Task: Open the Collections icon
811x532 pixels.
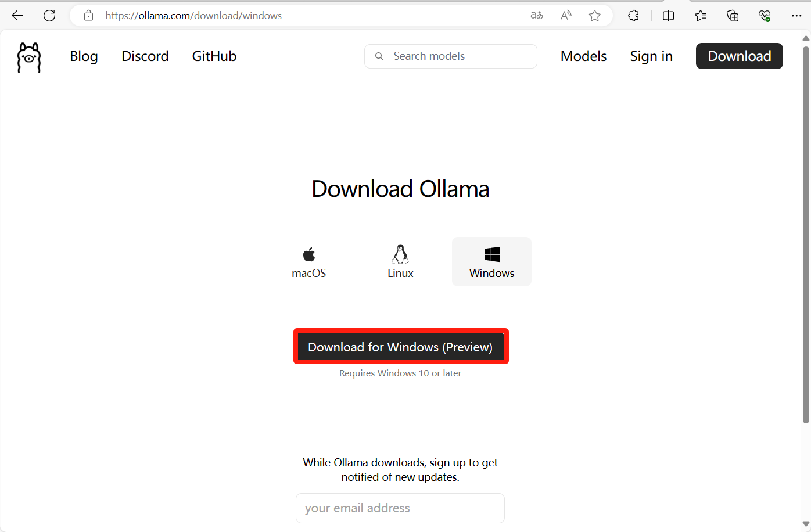Action: pyautogui.click(x=733, y=16)
